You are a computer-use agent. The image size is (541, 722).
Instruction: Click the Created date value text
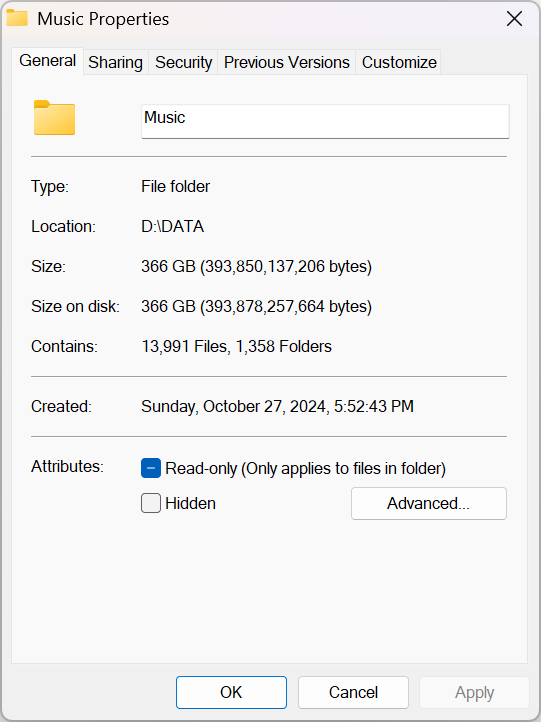tap(277, 407)
